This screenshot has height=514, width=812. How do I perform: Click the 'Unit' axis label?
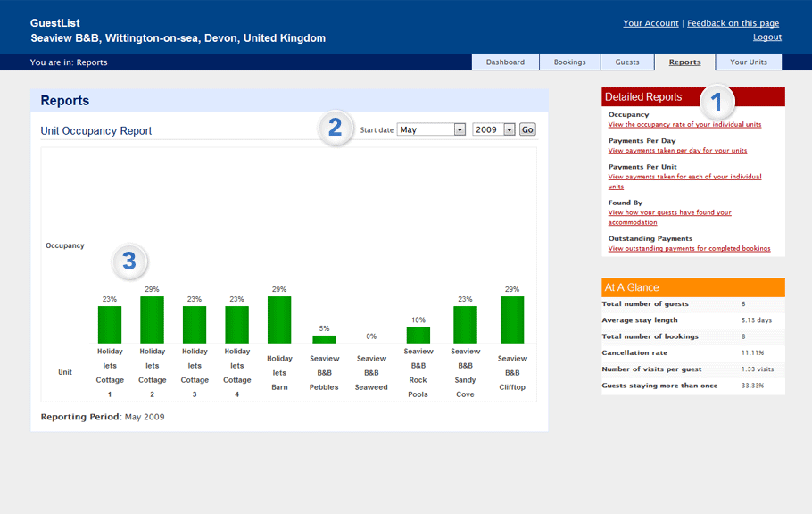(65, 372)
